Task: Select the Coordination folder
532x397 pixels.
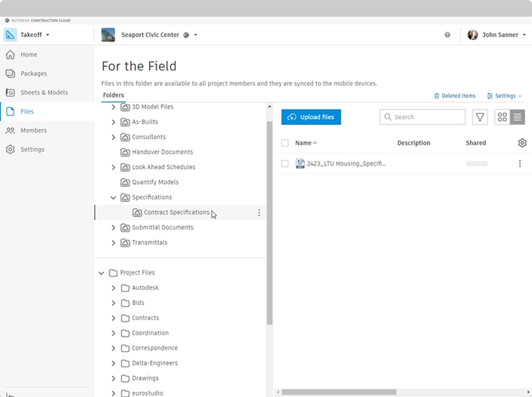Action: pos(150,333)
